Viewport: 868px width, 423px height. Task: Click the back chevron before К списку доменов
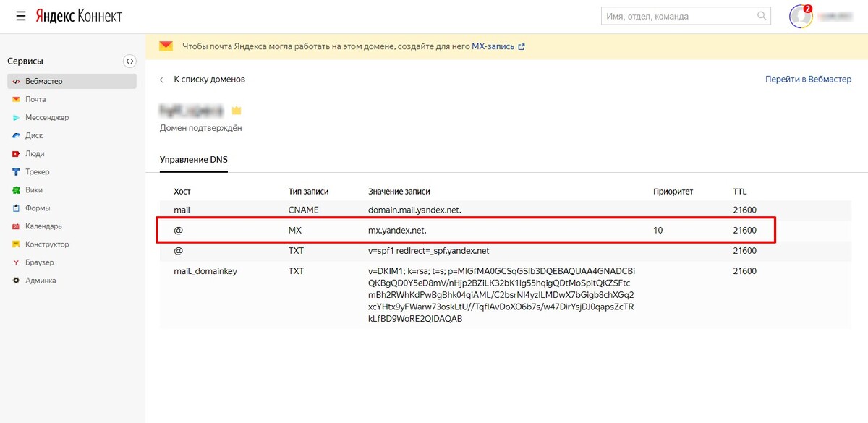[x=162, y=80]
